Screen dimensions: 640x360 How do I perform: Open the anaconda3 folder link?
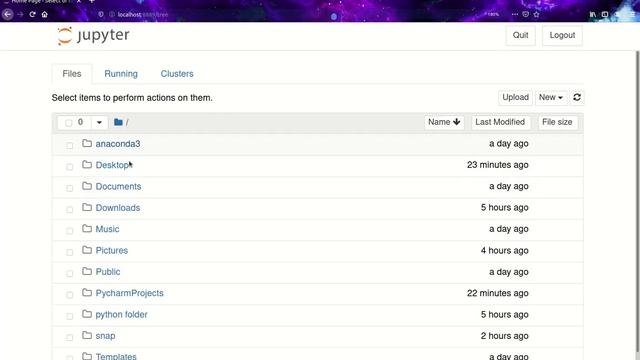118,144
